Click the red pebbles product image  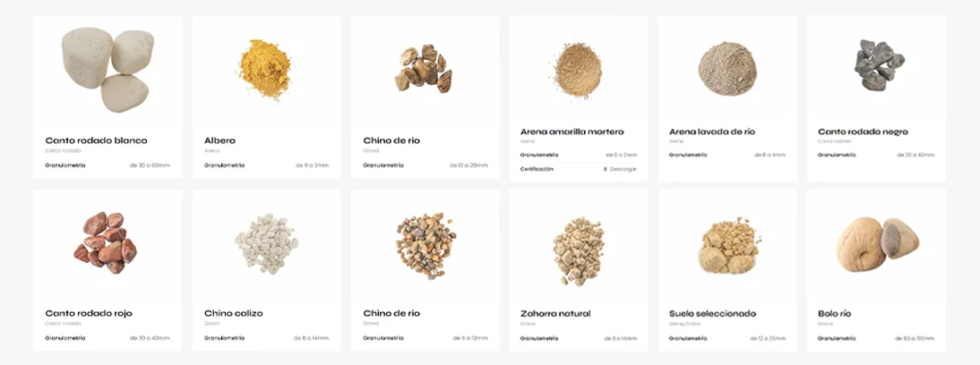click(105, 242)
